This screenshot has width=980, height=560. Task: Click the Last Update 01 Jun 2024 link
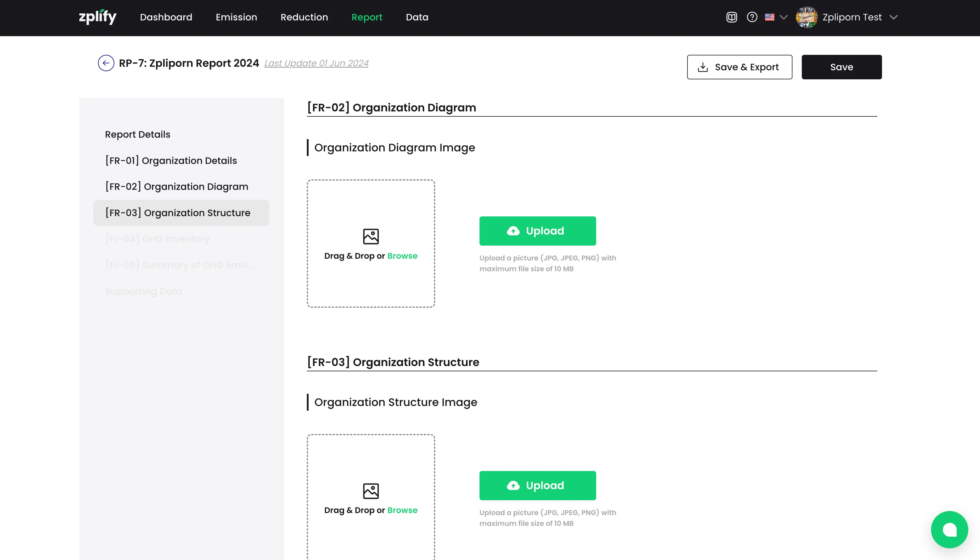coord(316,63)
